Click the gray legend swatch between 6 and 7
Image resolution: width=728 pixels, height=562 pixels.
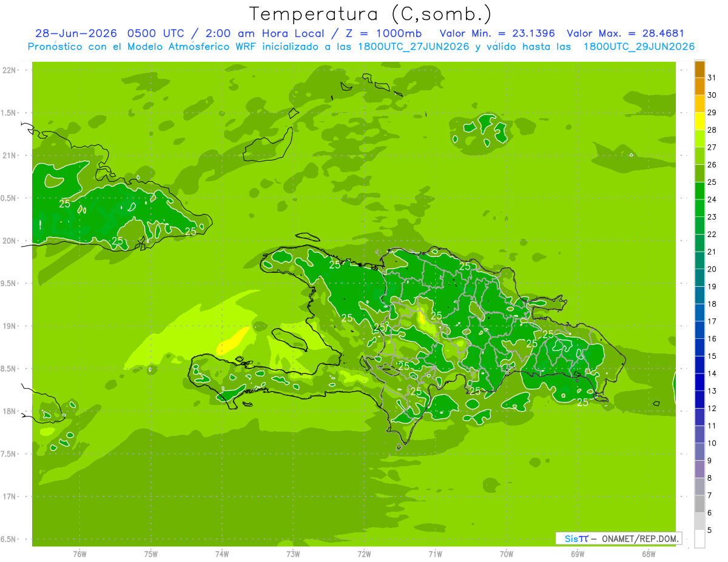699,504
